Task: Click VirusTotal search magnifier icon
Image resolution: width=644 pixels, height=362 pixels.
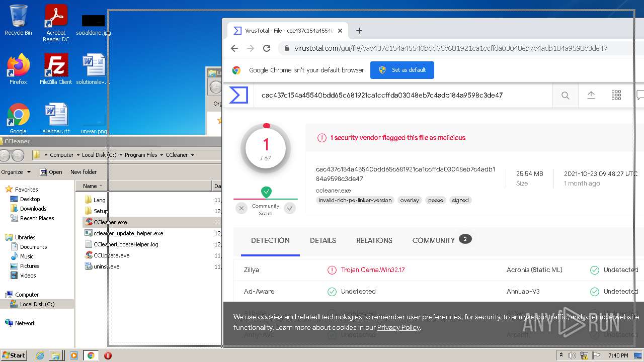Action: (566, 95)
